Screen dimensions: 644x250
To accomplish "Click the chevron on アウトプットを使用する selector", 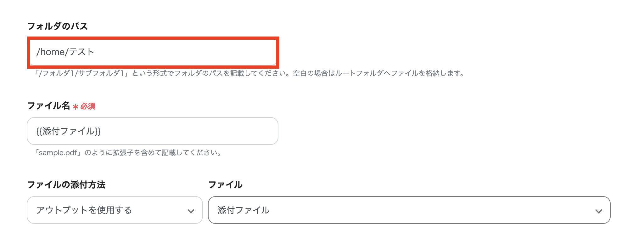I will (x=191, y=210).
